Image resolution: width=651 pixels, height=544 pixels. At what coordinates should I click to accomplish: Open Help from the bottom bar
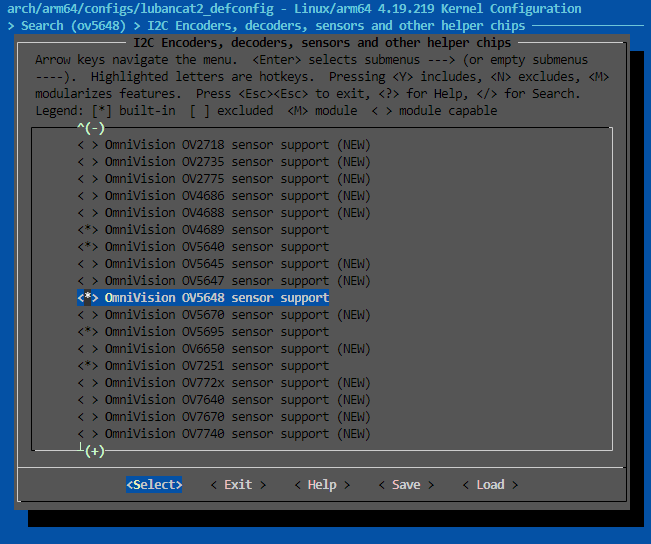click(322, 485)
